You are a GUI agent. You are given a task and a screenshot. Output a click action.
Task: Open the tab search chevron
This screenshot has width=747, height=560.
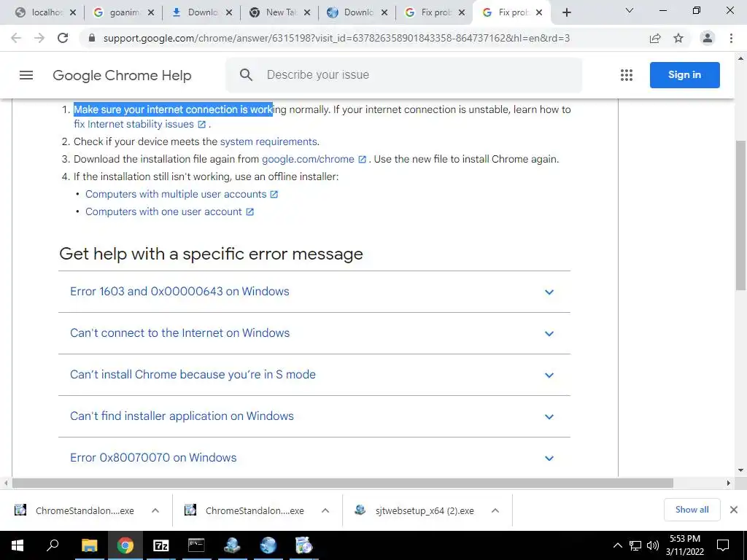pyautogui.click(x=630, y=10)
